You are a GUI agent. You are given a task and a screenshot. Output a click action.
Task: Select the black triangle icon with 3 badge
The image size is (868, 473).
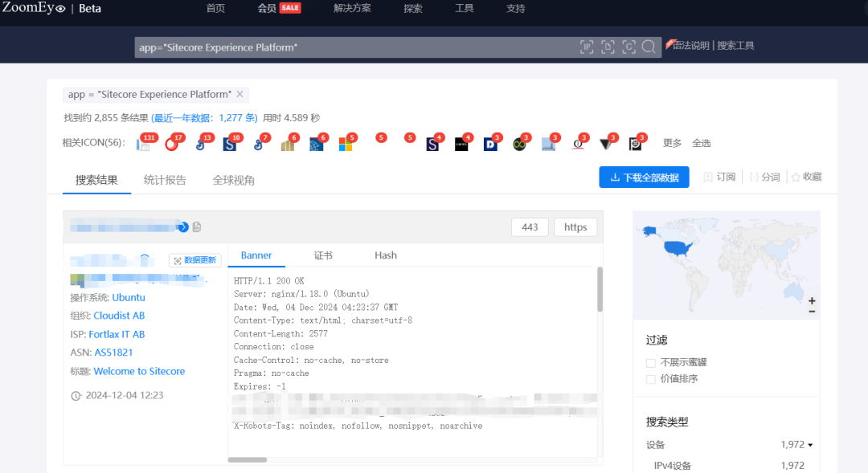point(606,145)
